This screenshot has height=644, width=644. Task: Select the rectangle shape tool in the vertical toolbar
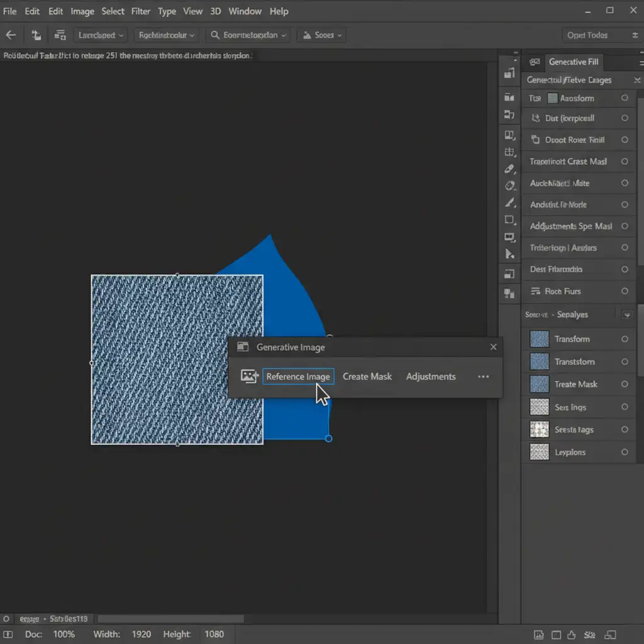coord(510,219)
